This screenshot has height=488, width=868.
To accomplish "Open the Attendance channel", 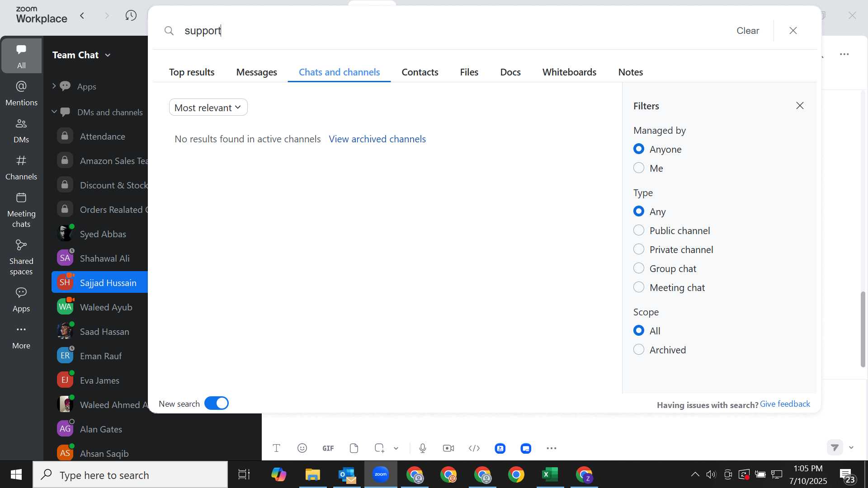I will pyautogui.click(x=100, y=136).
